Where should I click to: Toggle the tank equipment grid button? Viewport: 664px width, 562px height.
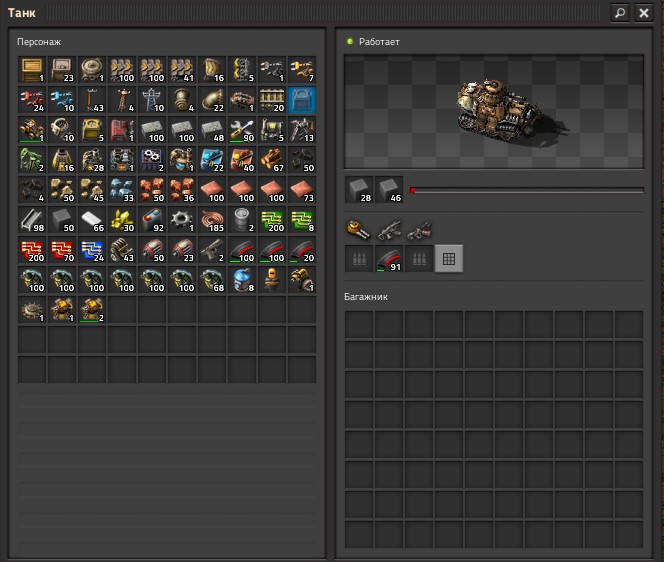coord(449,258)
